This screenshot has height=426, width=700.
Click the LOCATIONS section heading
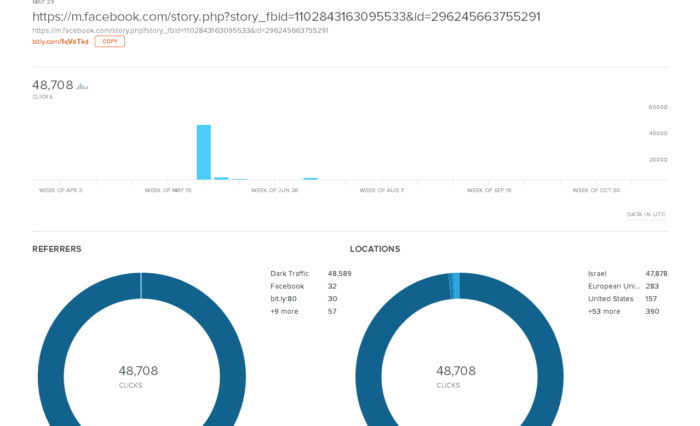pos(375,249)
